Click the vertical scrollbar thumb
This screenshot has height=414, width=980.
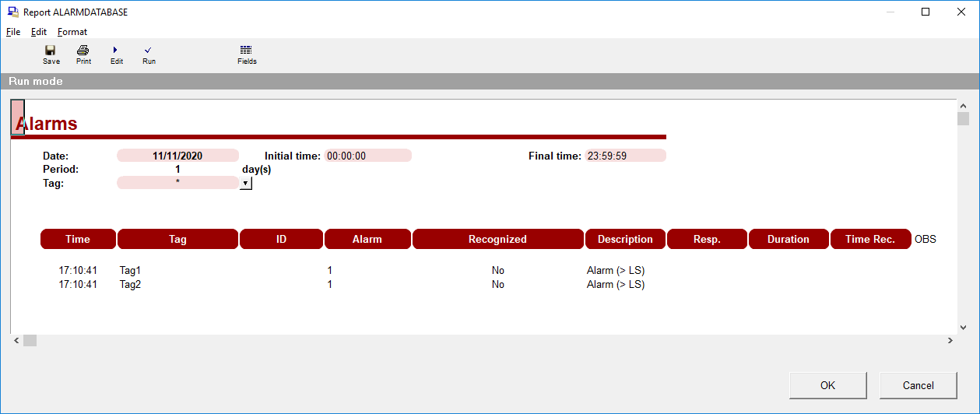(963, 119)
